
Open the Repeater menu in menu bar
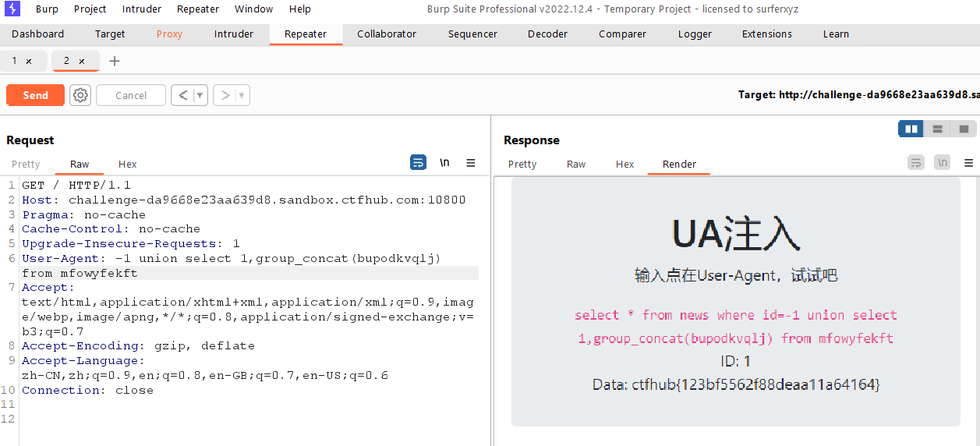198,9
